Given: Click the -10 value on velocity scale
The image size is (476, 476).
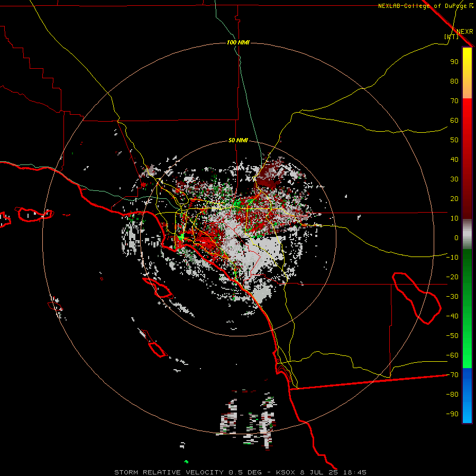Looking at the screenshot, I should [452, 258].
